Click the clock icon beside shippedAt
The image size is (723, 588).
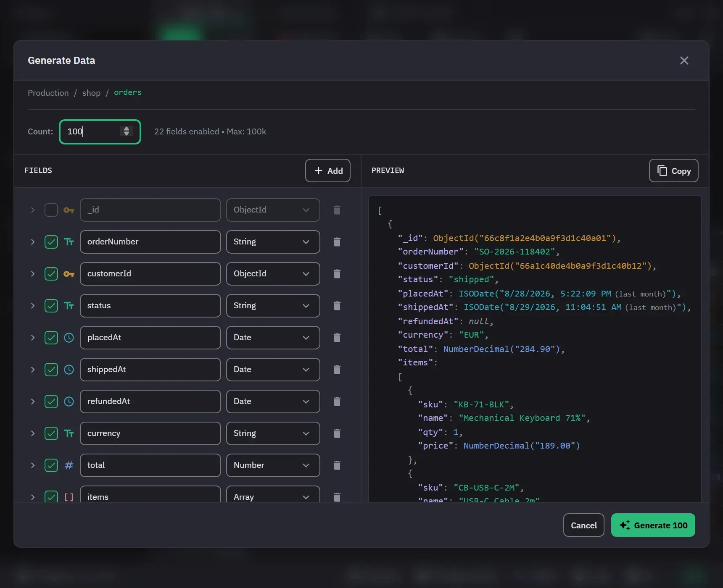(69, 370)
